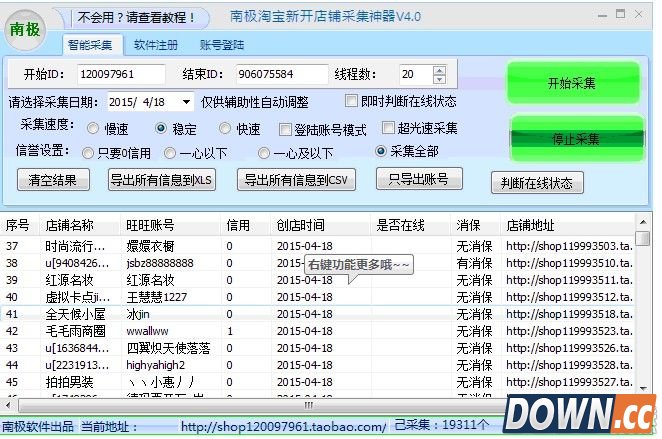The height and width of the screenshot is (439, 662).
Task: Click the vertical scrollbar thumb
Action: point(643,238)
